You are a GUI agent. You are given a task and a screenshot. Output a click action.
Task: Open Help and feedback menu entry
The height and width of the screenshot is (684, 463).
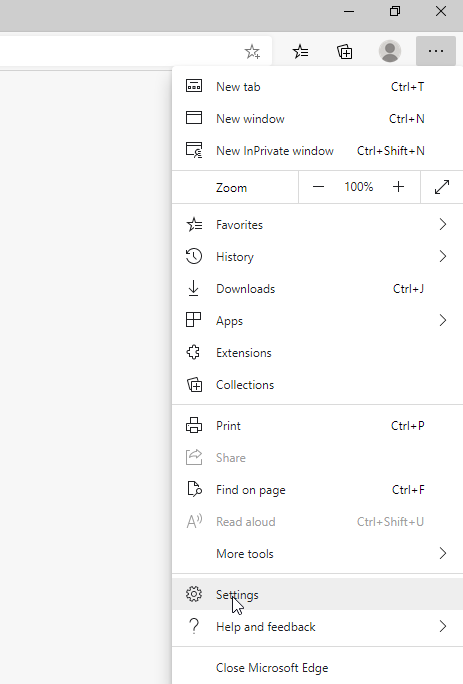pos(317,626)
